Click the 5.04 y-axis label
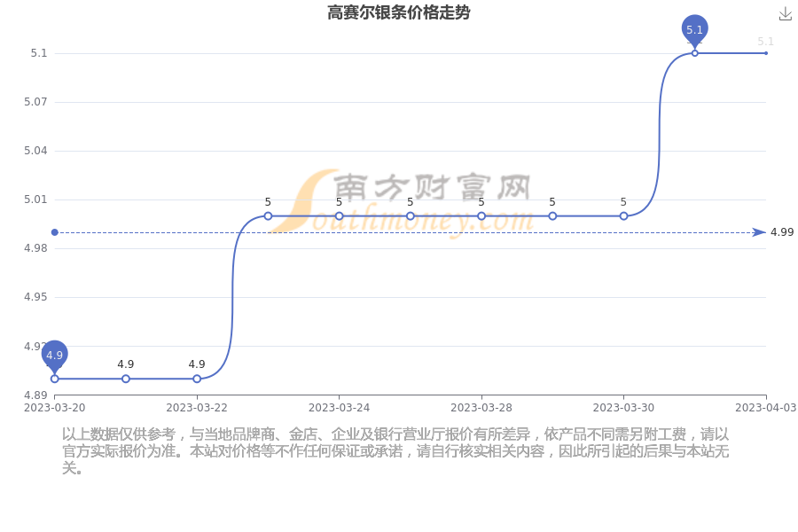The height and width of the screenshot is (532, 798). pos(35,151)
